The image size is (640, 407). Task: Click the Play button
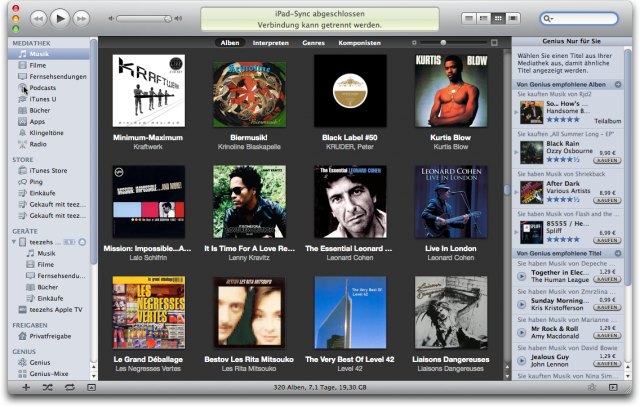60,18
